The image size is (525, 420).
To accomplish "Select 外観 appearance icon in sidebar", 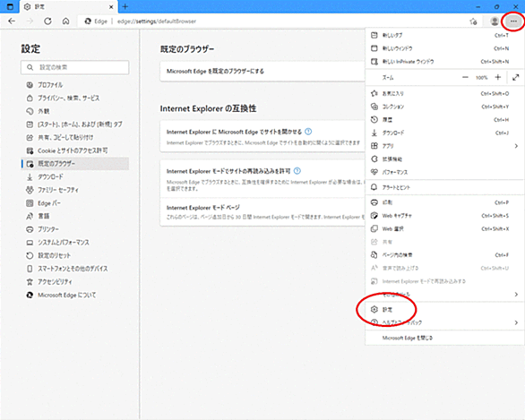I will click(30, 111).
